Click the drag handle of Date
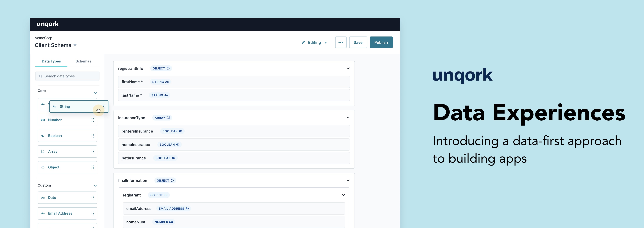 [x=93, y=197]
